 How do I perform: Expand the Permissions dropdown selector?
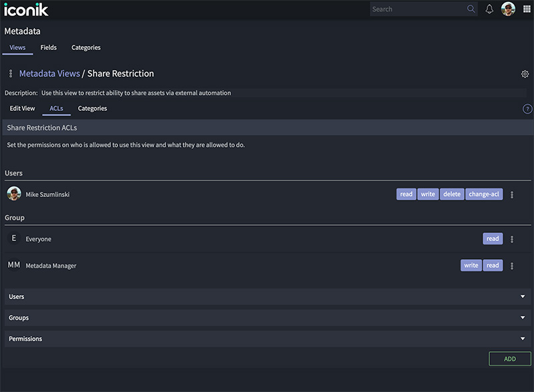[267, 339]
